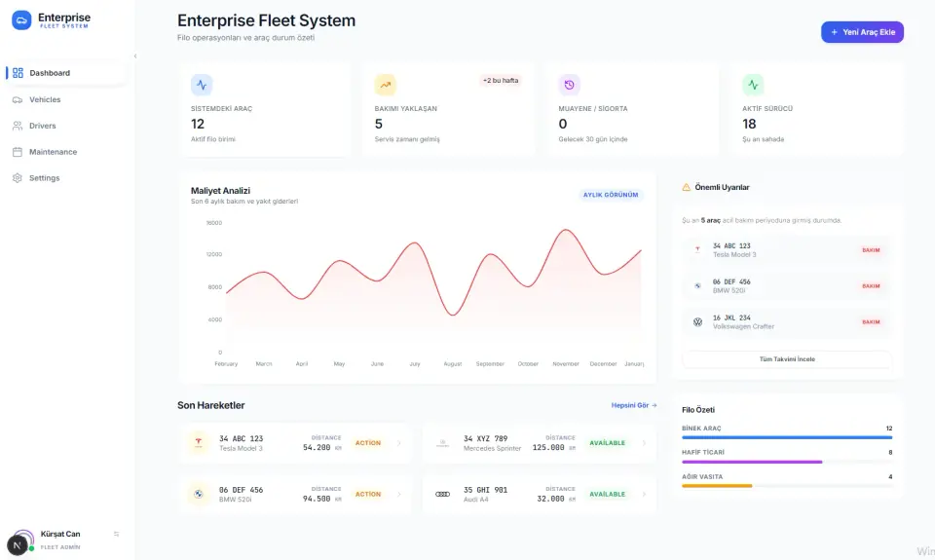
Task: Click the Tesla logo in alerts list
Action: (697, 250)
